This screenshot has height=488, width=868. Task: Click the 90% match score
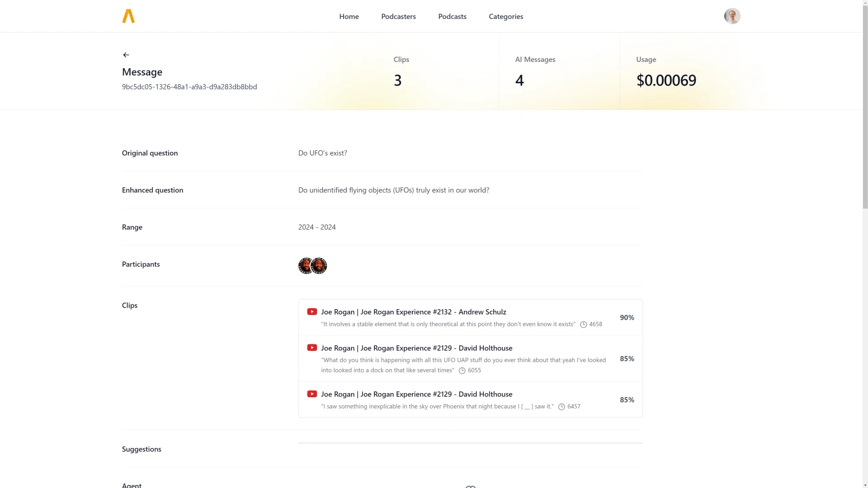point(627,318)
